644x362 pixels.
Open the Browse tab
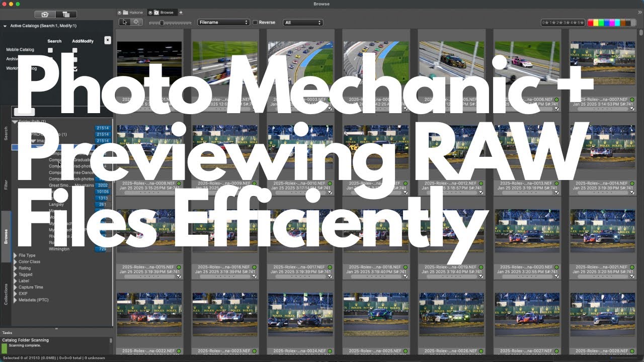pyautogui.click(x=164, y=13)
